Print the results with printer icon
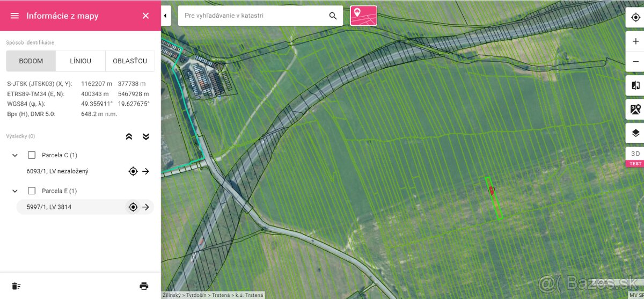This screenshot has width=644, height=299. click(x=144, y=286)
